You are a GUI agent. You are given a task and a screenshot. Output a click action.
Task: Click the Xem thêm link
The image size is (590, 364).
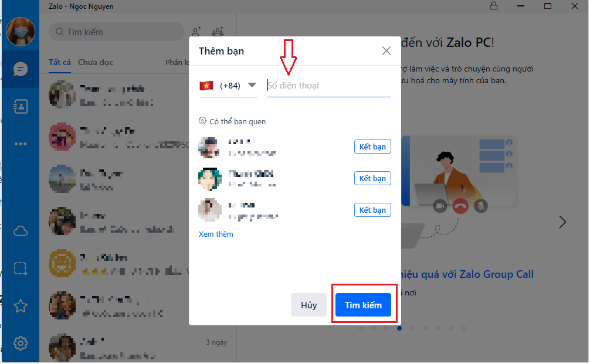click(216, 234)
